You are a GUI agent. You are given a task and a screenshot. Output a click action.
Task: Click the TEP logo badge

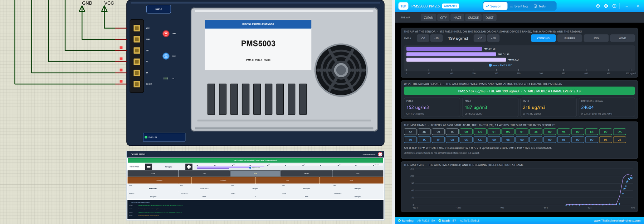(x=403, y=6)
